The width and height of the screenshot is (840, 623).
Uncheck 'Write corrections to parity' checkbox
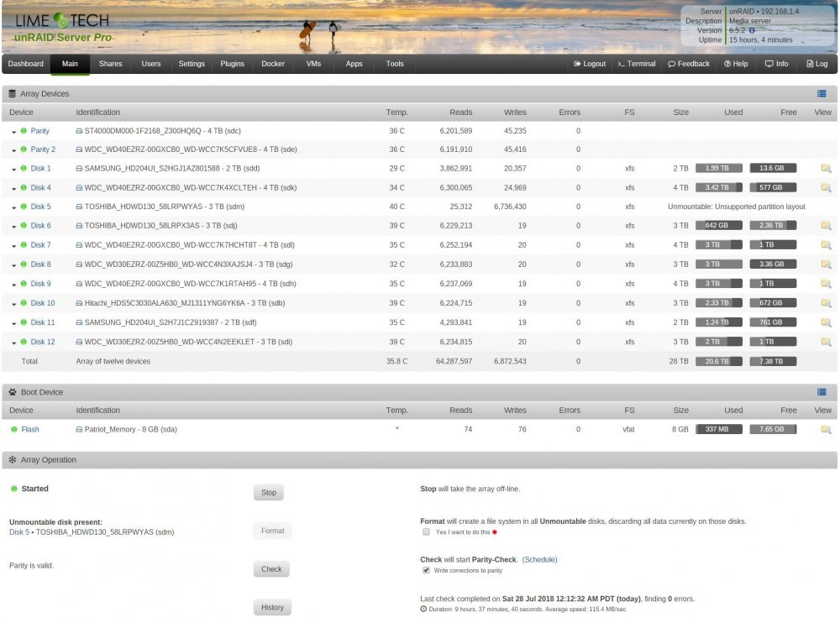pos(426,570)
